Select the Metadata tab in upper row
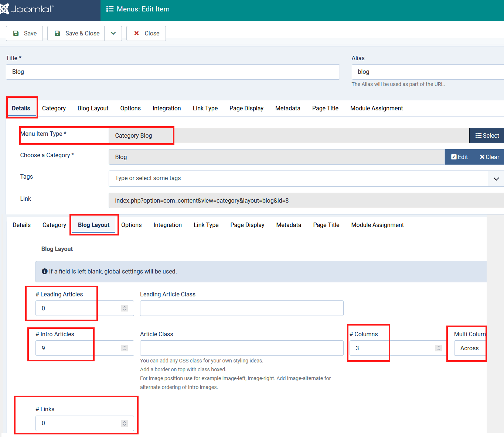This screenshot has height=437, width=504. pyautogui.click(x=287, y=108)
